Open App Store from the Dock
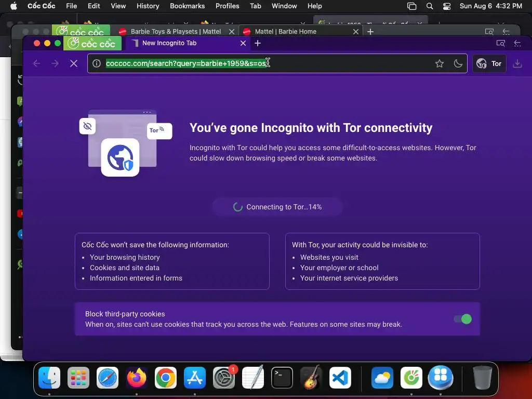Image resolution: width=532 pixels, height=399 pixels. point(195,378)
